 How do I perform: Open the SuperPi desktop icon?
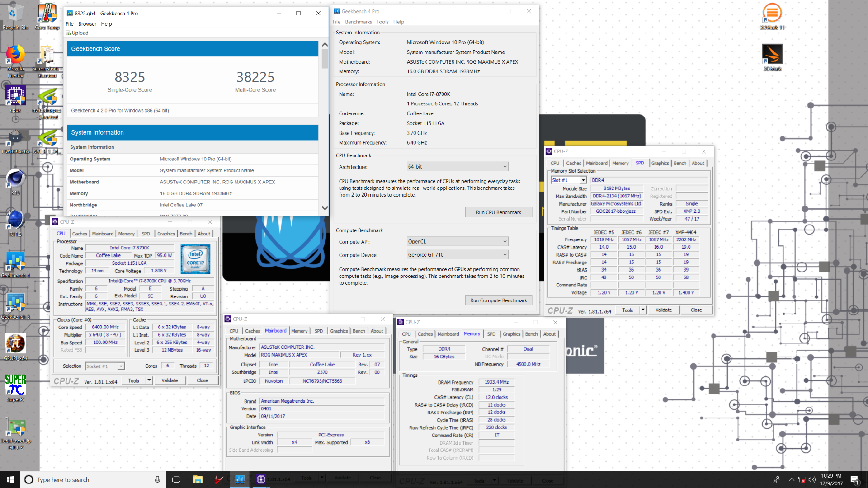(x=15, y=389)
